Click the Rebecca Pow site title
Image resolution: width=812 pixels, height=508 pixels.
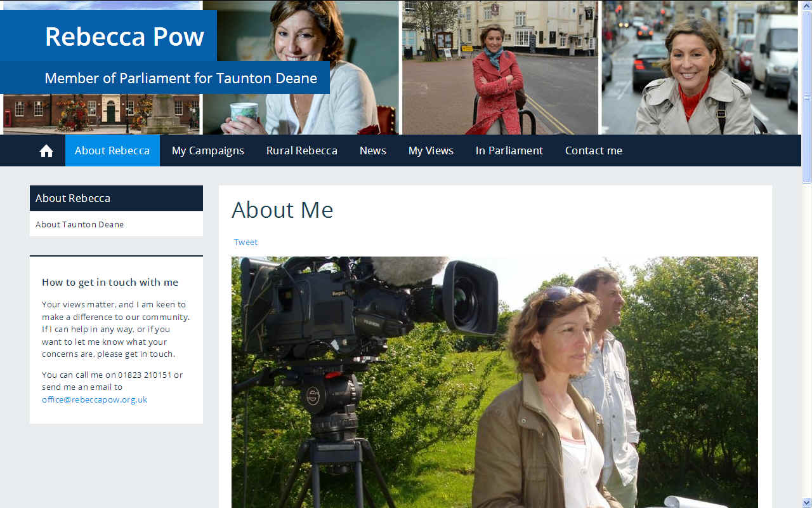pos(124,36)
